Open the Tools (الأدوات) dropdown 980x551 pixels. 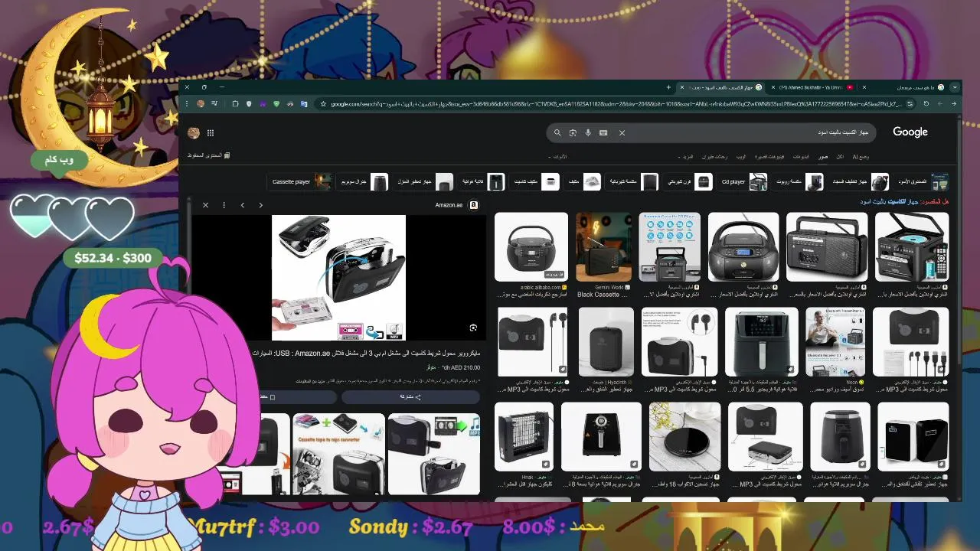559,156
